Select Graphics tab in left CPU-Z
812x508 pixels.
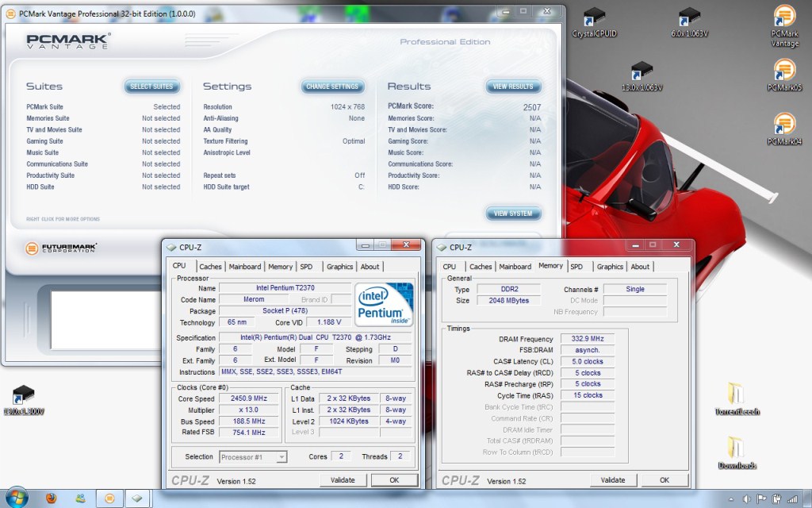click(x=339, y=267)
